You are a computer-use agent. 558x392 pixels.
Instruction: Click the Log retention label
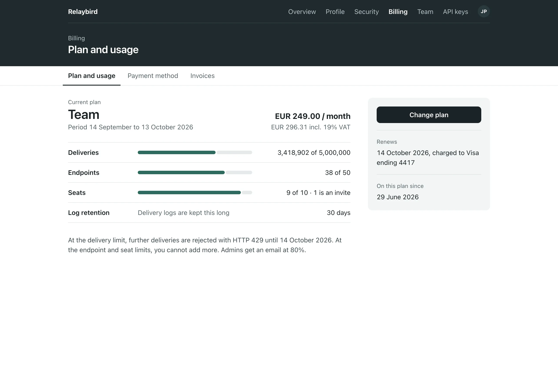(89, 213)
